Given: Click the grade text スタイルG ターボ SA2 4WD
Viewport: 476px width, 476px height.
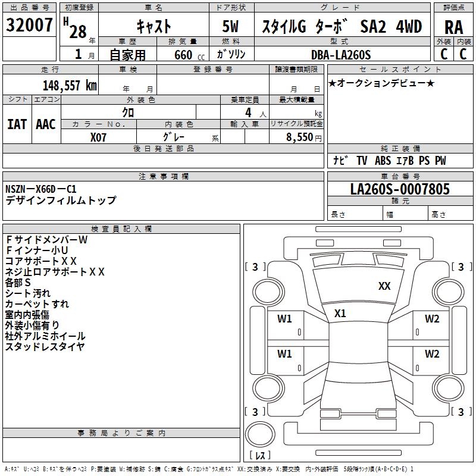Looking at the screenshot, I should click(342, 26).
